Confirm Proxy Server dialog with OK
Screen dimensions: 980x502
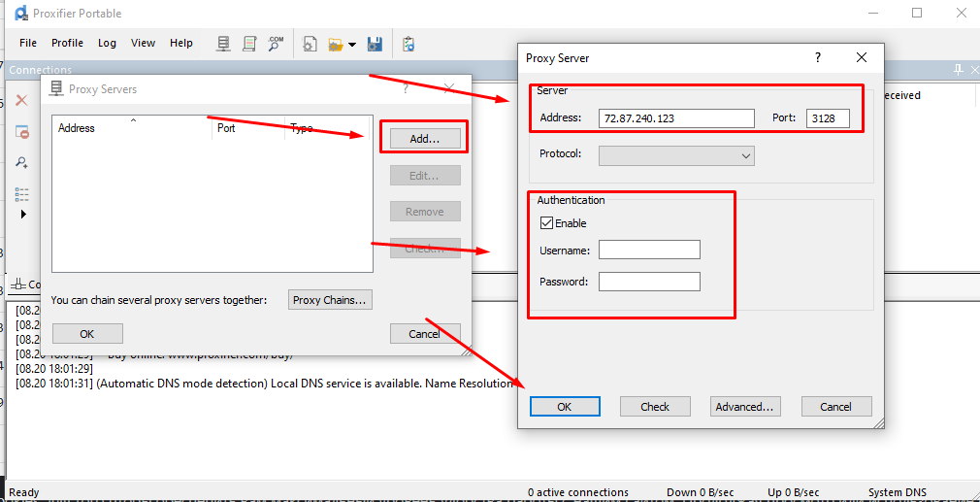tap(565, 406)
